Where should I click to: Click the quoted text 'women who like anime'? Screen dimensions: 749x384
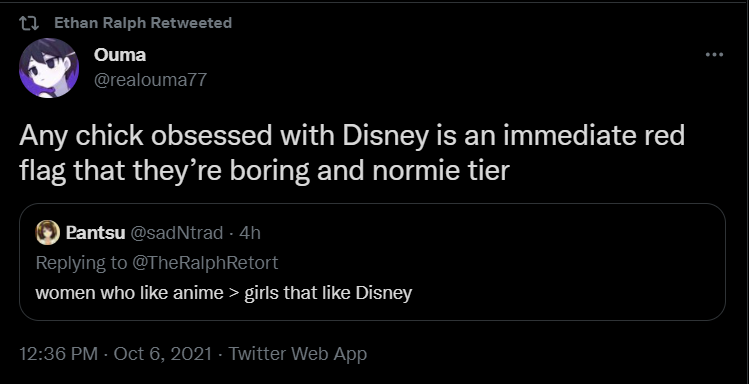tap(129, 292)
